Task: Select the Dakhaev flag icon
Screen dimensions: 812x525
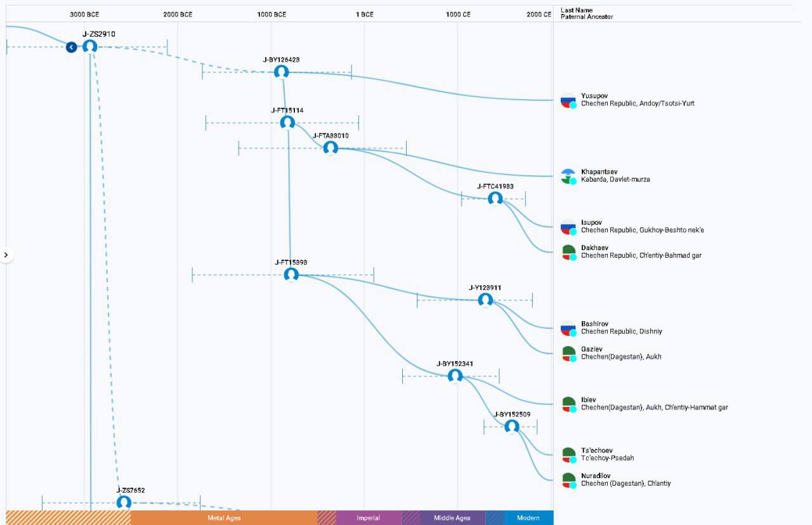Action: 568,252
